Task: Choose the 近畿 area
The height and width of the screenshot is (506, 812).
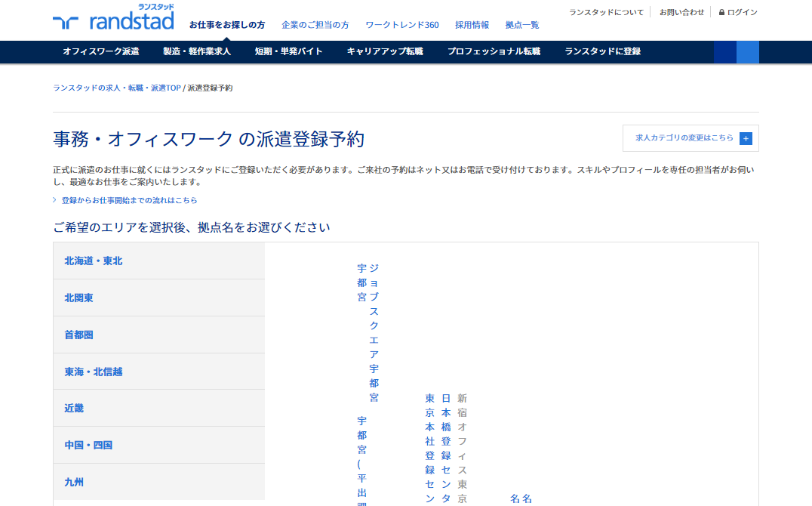Action: pos(159,408)
